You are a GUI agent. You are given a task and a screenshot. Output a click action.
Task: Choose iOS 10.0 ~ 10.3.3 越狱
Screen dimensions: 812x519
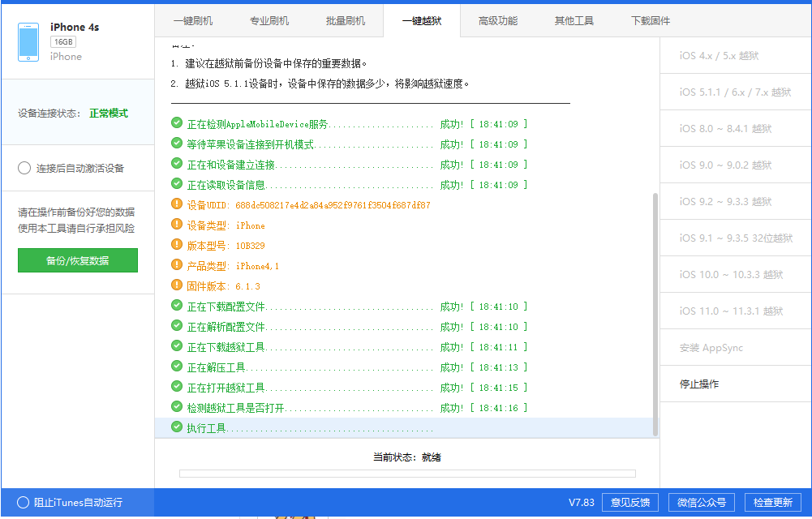[x=736, y=274]
